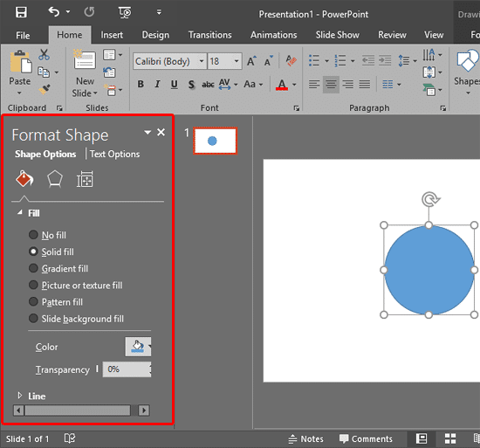Select Picture or texture fill option
The width and height of the screenshot is (480, 448).
[x=33, y=285]
